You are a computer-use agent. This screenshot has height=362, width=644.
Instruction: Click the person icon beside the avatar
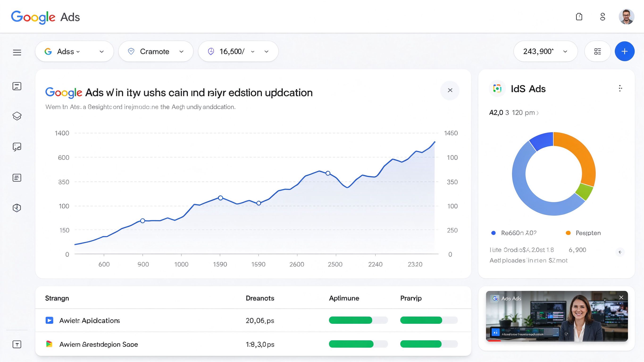[x=602, y=17]
